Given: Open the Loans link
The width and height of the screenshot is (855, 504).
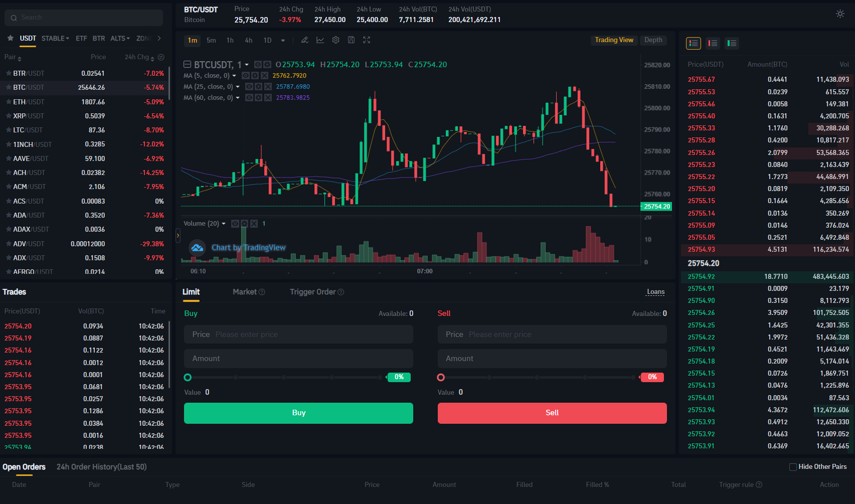Looking at the screenshot, I should click(655, 291).
